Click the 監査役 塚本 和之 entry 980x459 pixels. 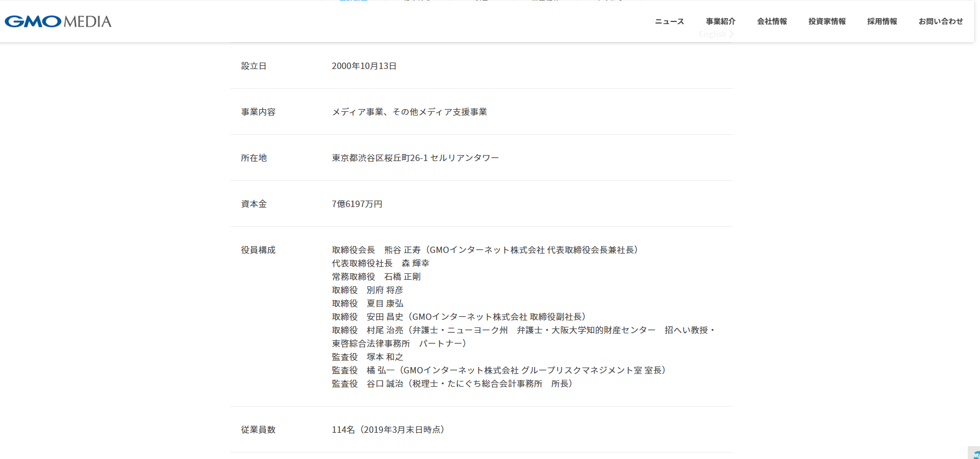[x=367, y=357]
